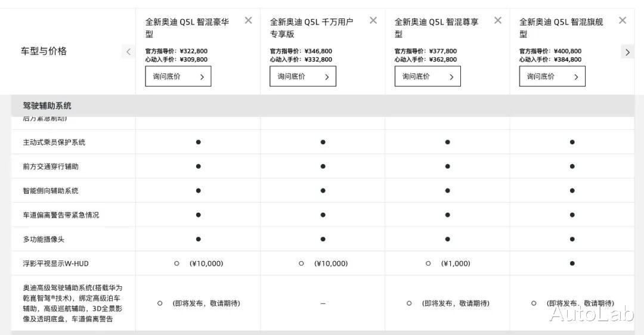Click 心动入手价 ¥309,800 price
Image resolution: width=644 pixels, height=335 pixels.
176,60
